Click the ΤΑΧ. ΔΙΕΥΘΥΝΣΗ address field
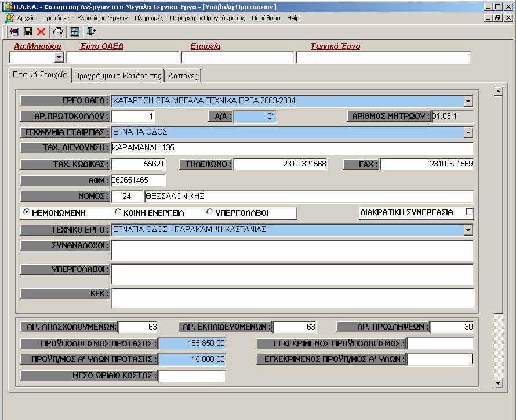Viewport: 516px width, 420px height. (292, 148)
